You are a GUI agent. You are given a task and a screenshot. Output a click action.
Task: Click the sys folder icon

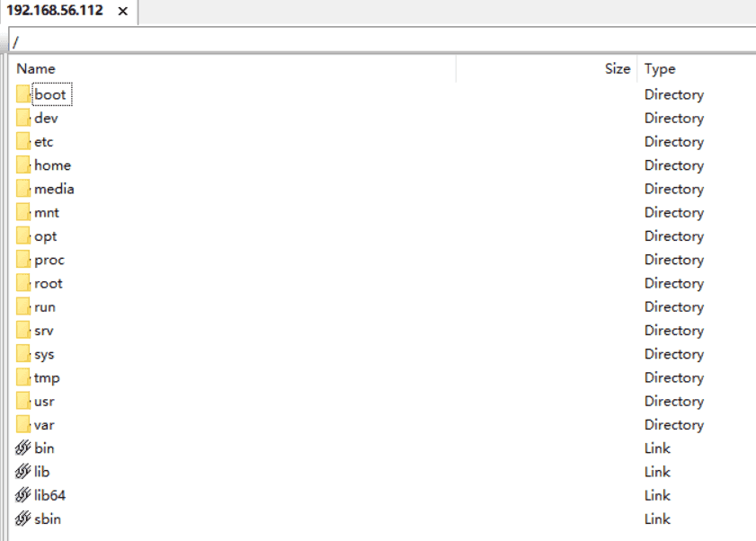23,354
